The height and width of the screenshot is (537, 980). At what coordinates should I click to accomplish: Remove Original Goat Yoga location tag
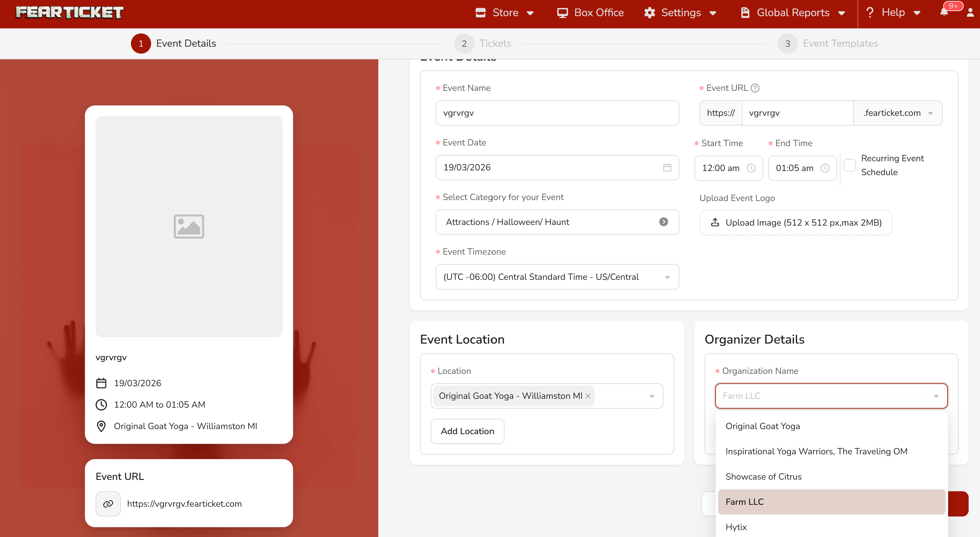click(x=588, y=396)
